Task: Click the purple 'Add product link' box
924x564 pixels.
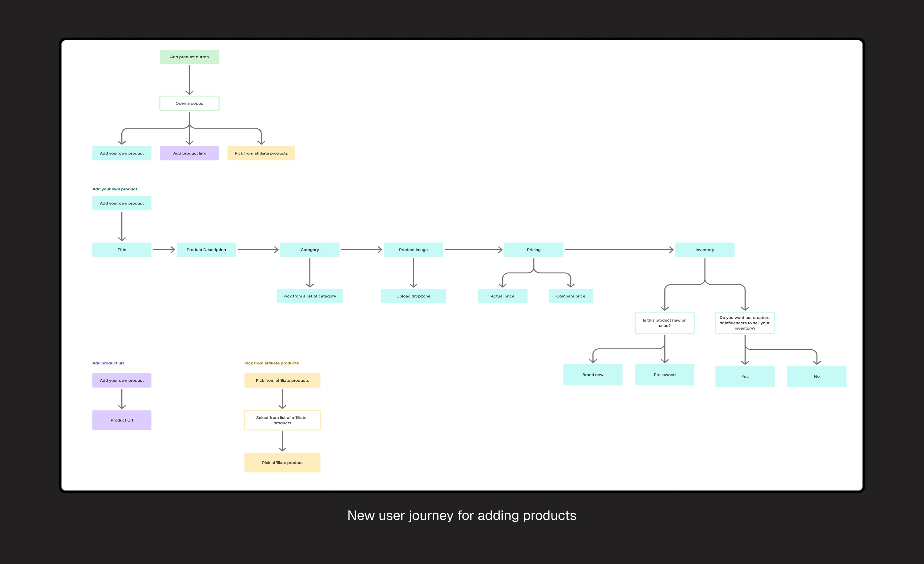Action: (189, 153)
